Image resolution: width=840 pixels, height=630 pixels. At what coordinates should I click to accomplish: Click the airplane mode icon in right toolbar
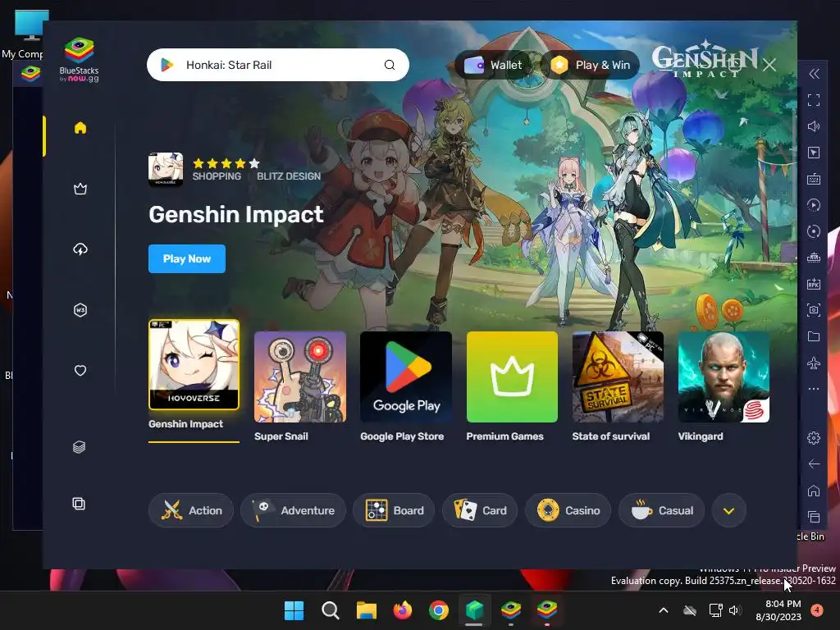click(x=814, y=363)
